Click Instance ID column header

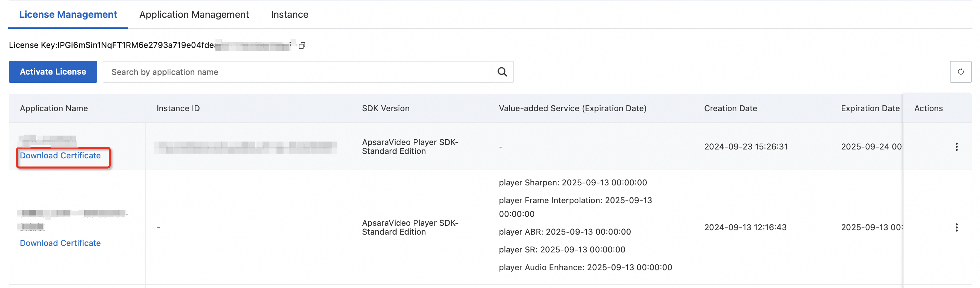point(178,108)
